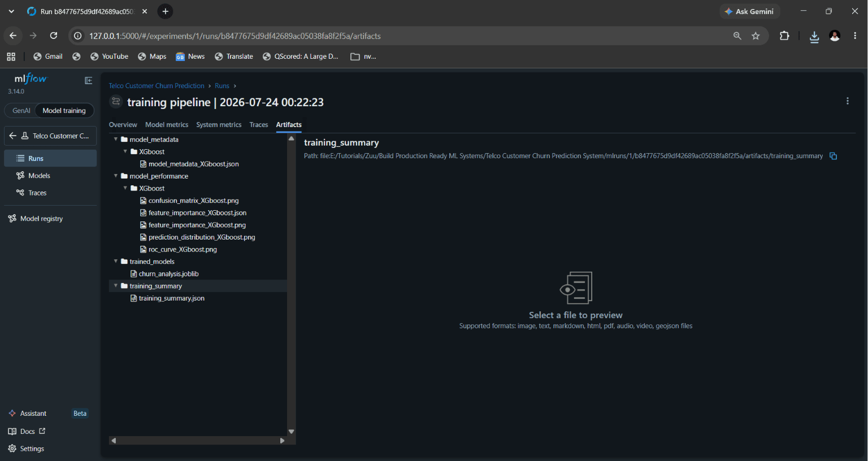The height and width of the screenshot is (461, 868).
Task: Open Models in the sidebar
Action: point(50,176)
